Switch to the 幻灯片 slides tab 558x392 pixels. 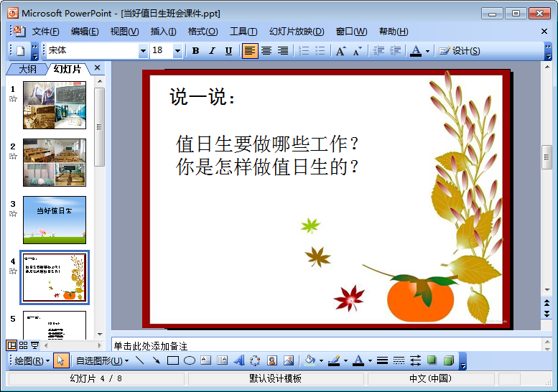coord(68,69)
